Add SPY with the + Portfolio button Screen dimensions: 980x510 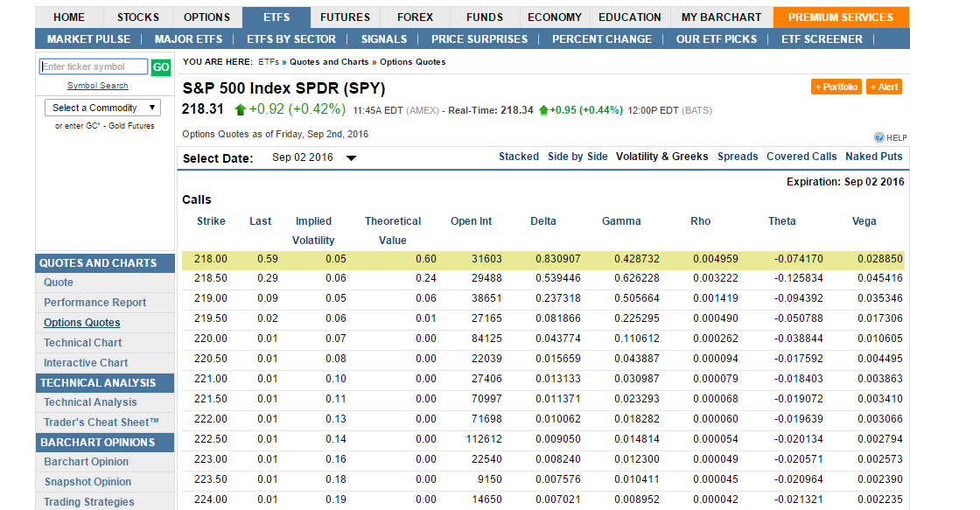point(836,87)
